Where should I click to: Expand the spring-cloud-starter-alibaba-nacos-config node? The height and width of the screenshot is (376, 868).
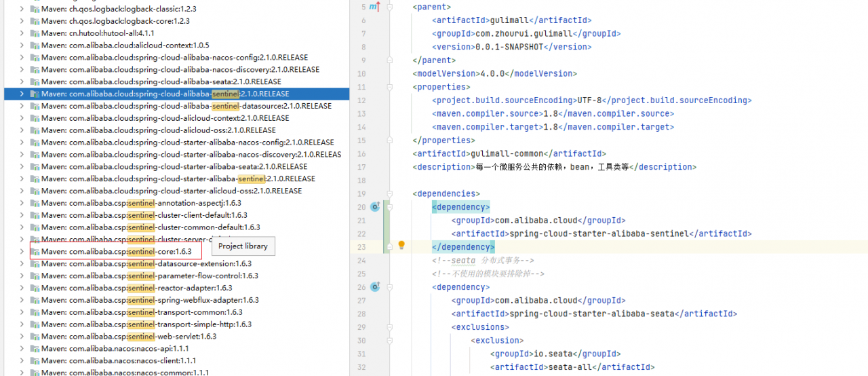point(22,143)
